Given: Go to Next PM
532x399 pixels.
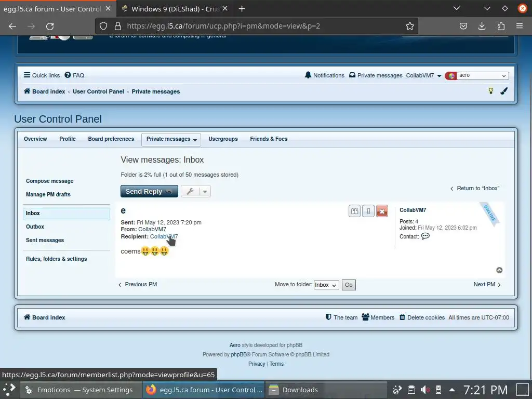Looking at the screenshot, I should [487, 284].
